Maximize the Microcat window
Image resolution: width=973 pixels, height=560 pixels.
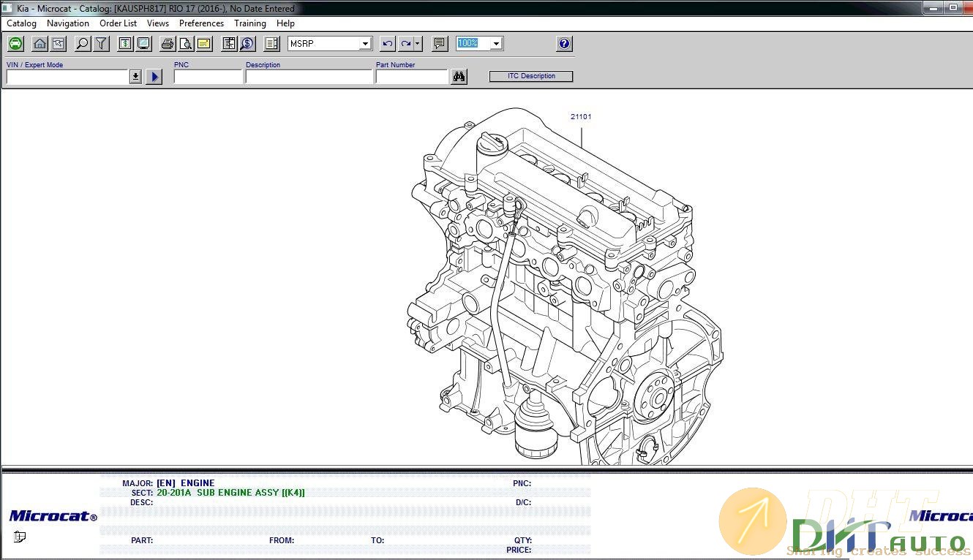953,7
